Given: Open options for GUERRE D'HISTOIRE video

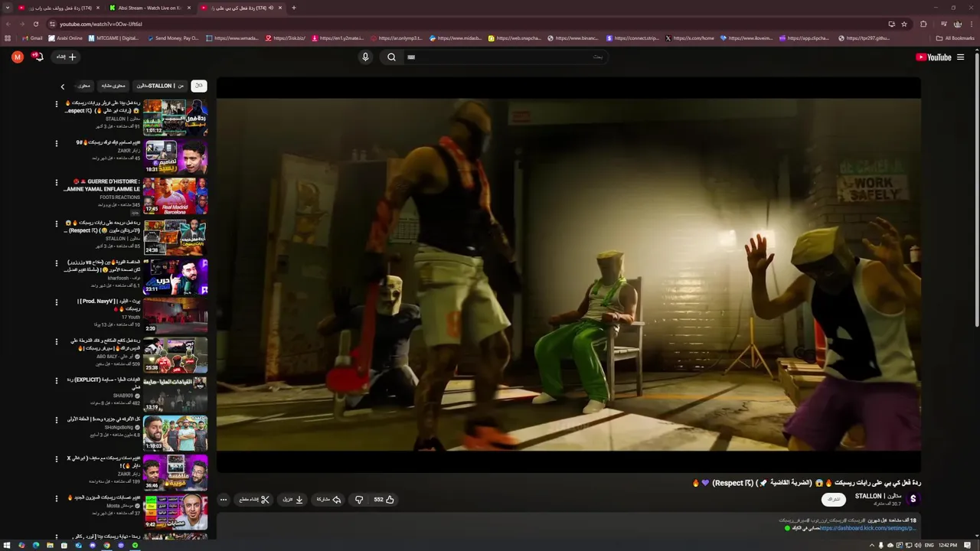Looking at the screenshot, I should (56, 183).
